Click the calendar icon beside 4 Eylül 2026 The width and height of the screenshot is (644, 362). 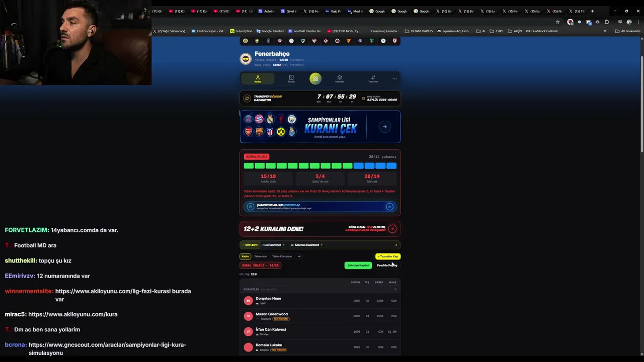pyautogui.click(x=363, y=98)
